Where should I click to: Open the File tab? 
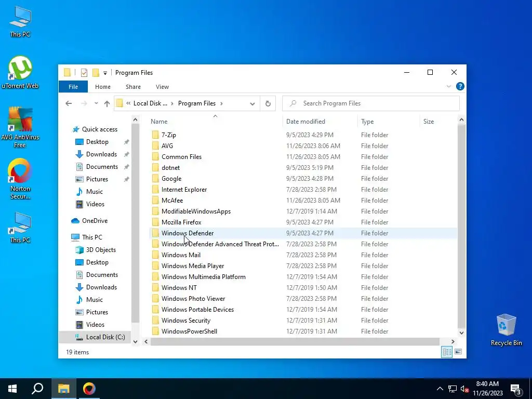[73, 87]
